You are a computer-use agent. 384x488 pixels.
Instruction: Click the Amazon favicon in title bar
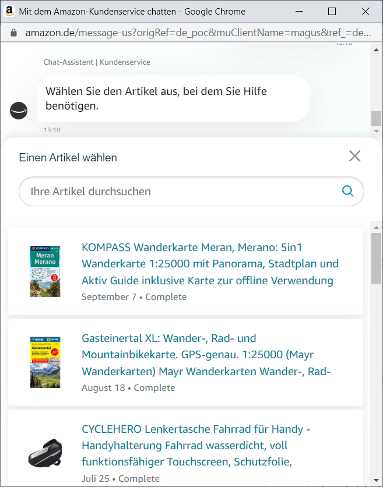[x=9, y=11]
